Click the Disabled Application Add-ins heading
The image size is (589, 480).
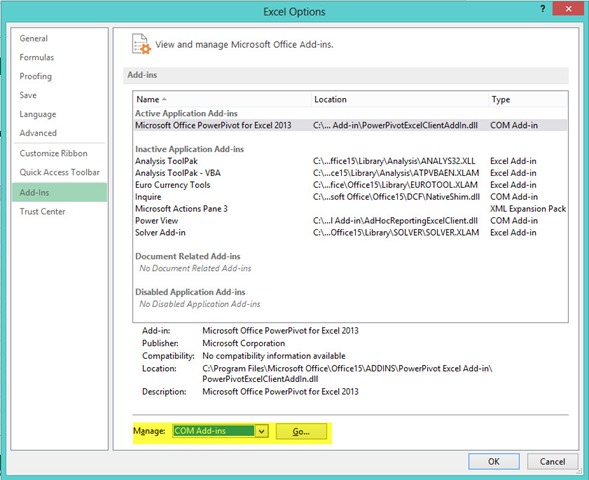190,292
